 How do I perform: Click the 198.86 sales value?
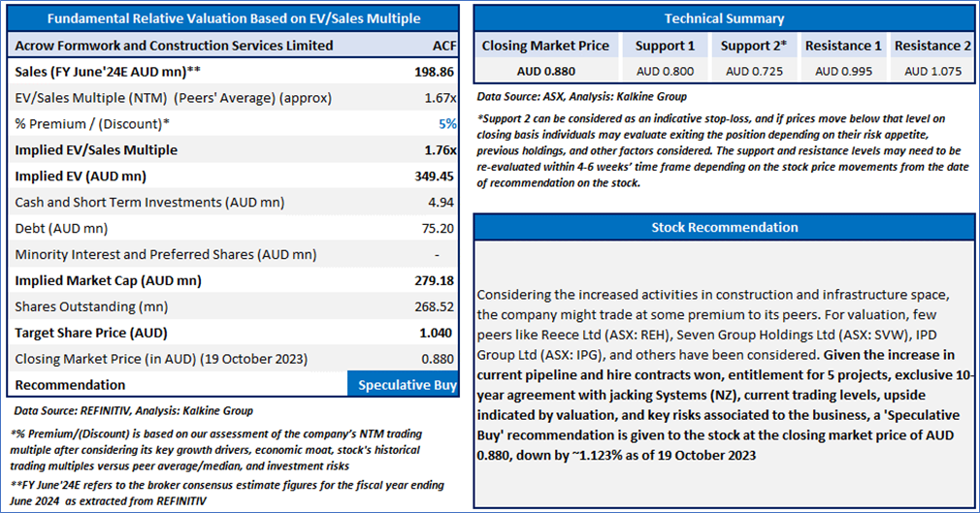(434, 72)
